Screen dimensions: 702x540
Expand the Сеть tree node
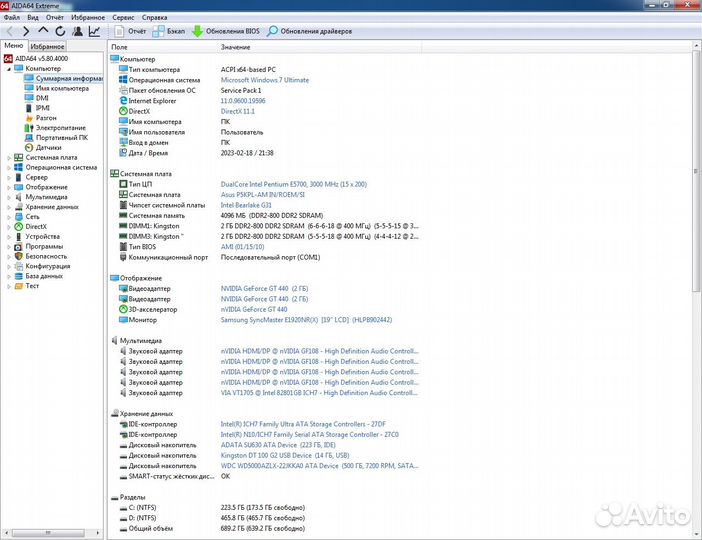point(9,217)
